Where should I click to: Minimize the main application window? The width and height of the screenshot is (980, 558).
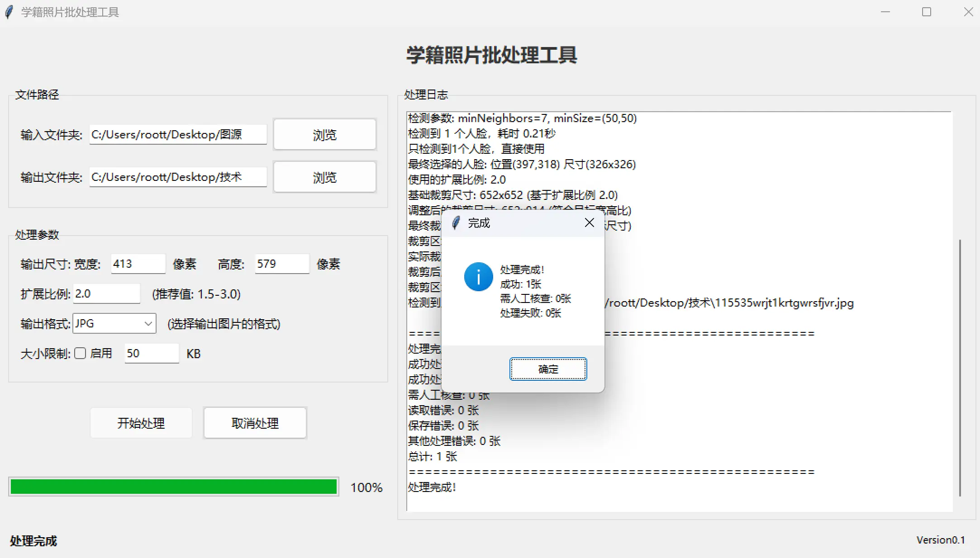coord(885,12)
